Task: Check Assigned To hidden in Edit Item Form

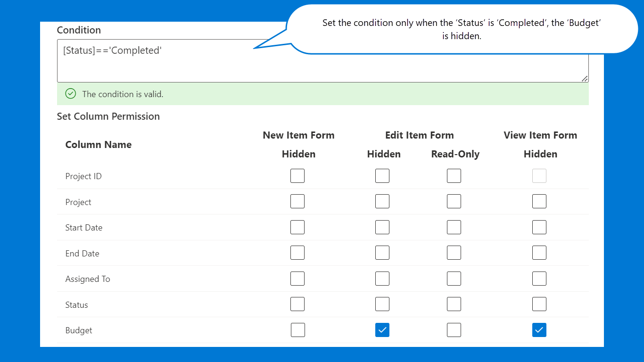Action: (x=382, y=279)
